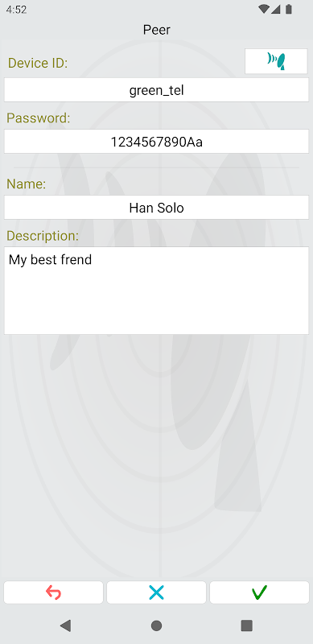This screenshot has height=644, width=313.
Task: Confirm with the green checkmark button
Action: coord(259,592)
